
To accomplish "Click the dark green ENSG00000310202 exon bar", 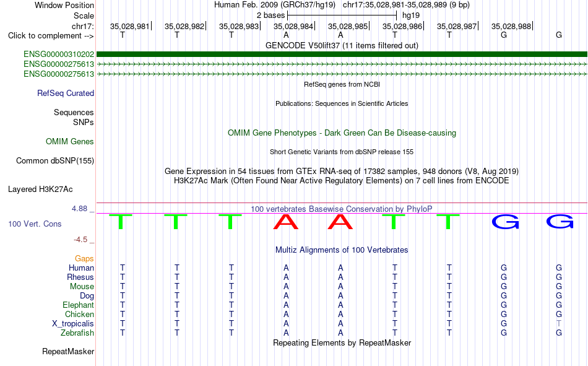I will coord(342,54).
